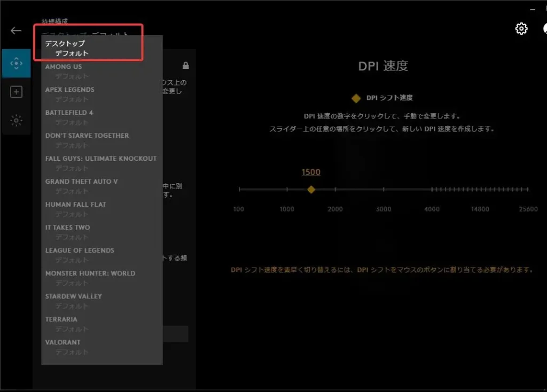Click the DPI シフト速度 legend label

[389, 98]
